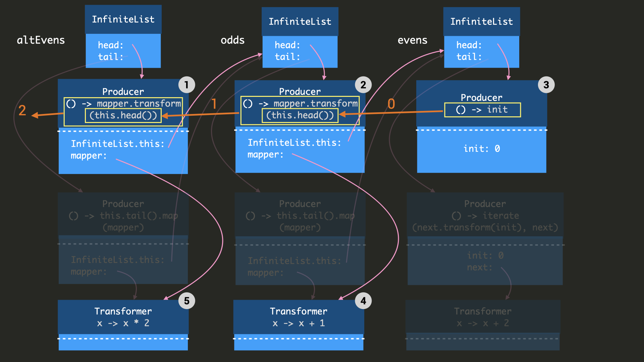Click the numbered circle badge 5
The height and width of the screenshot is (362, 644).
point(186,301)
